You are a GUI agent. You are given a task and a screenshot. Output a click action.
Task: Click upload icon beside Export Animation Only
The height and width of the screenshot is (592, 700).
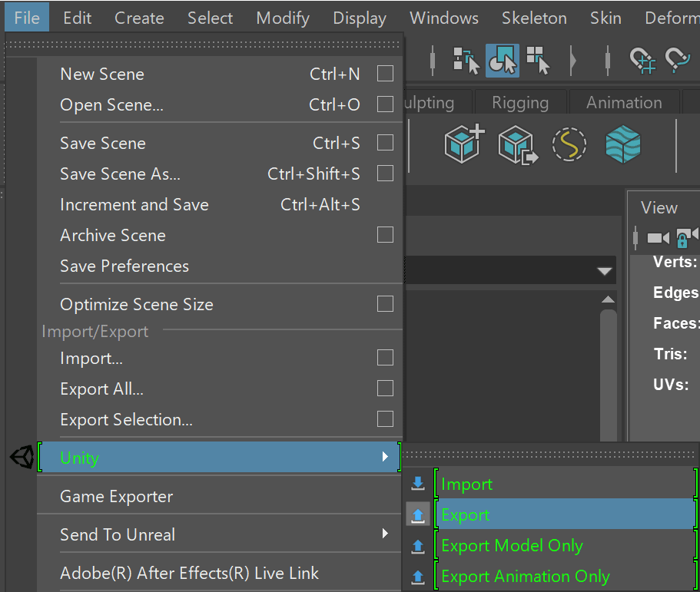[x=418, y=576]
